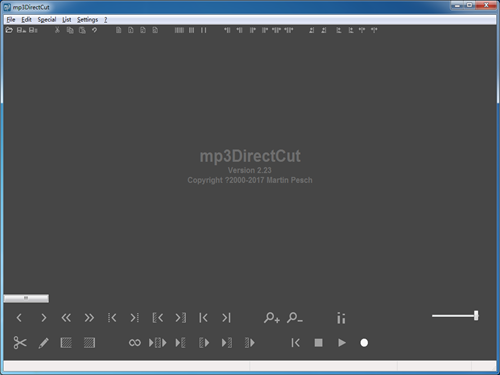Click the fast forward double arrow
This screenshot has height=375, width=500.
click(x=89, y=318)
